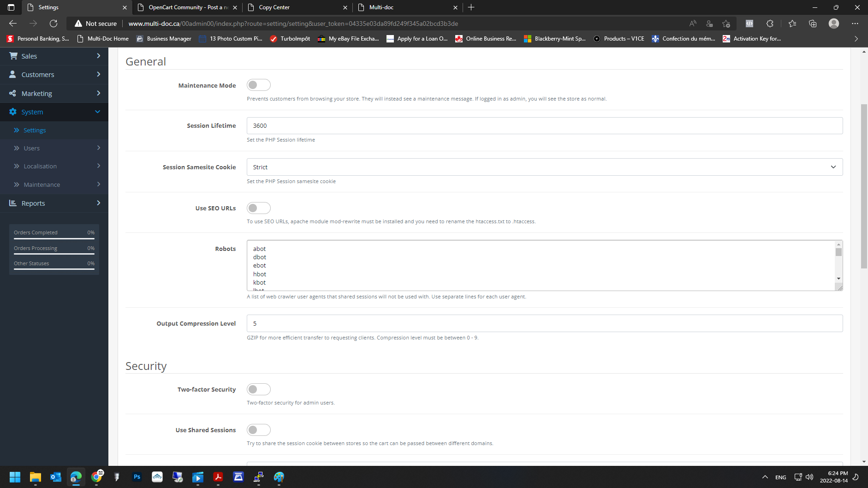
Task: Open Activation Key bookmark
Action: point(752,39)
